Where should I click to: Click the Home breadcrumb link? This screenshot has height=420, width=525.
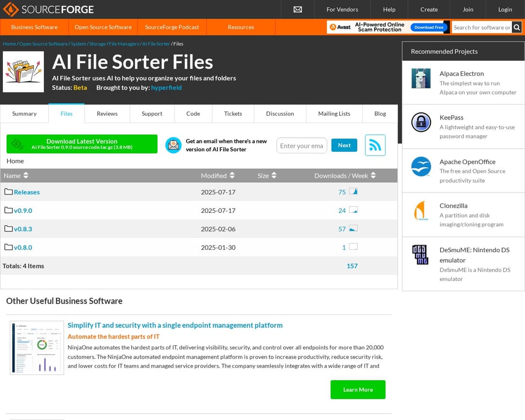(9, 44)
